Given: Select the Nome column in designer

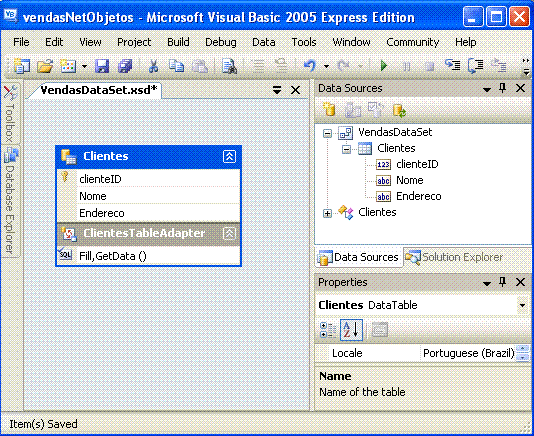Looking at the screenshot, I should pos(148,196).
